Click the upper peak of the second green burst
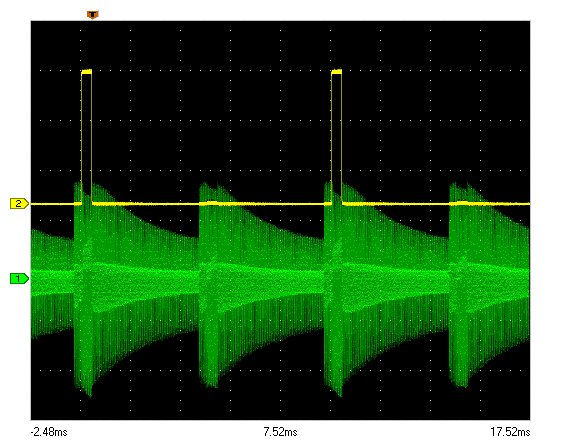Screen dimensions: 561x441 point(204,185)
